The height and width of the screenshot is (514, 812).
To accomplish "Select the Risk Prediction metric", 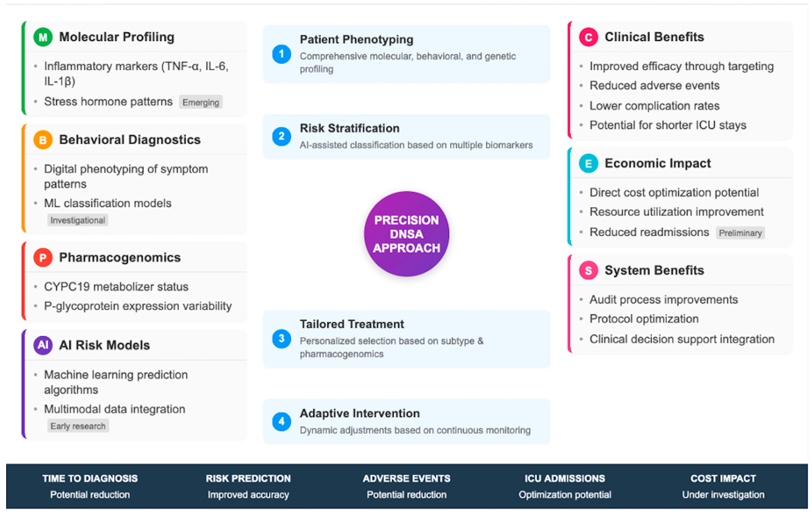I will [248, 486].
